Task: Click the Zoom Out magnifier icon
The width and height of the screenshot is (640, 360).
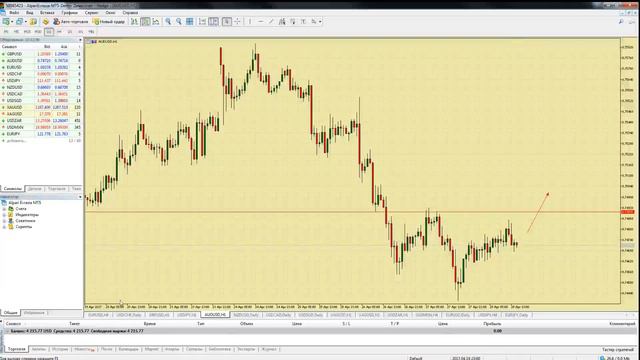Action: pyautogui.click(x=179, y=22)
